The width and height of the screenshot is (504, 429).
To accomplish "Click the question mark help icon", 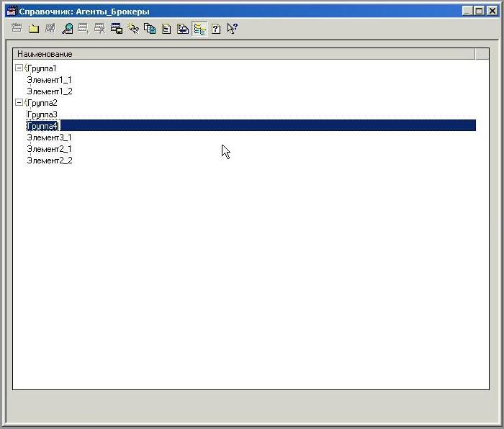I will click(215, 29).
